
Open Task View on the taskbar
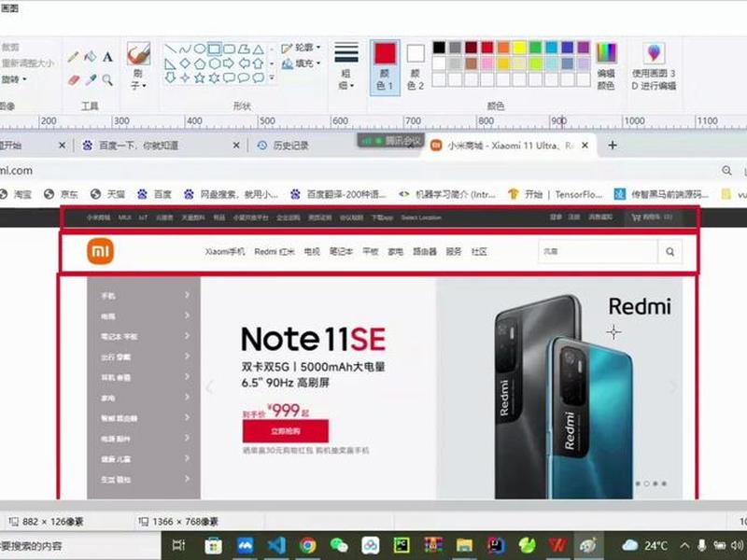[178, 545]
